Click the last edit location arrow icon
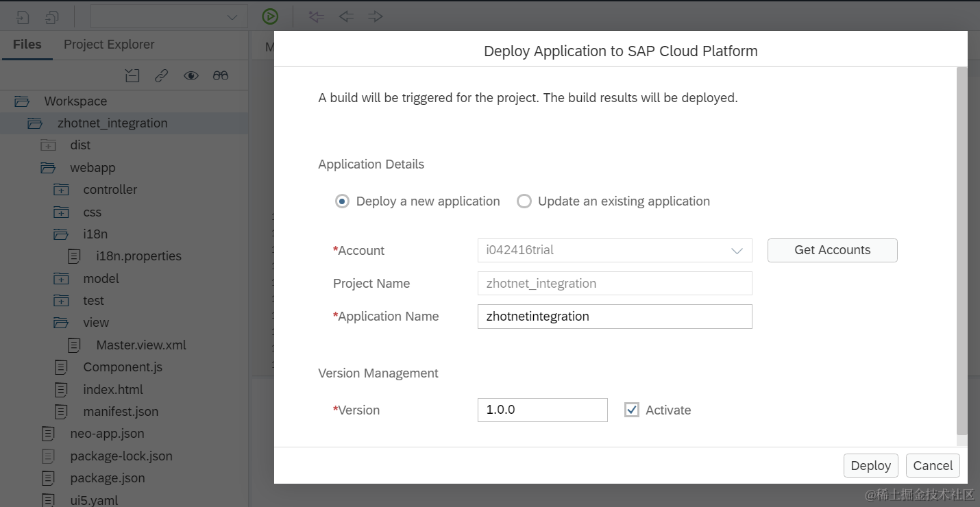This screenshot has height=507, width=980. 316,16
